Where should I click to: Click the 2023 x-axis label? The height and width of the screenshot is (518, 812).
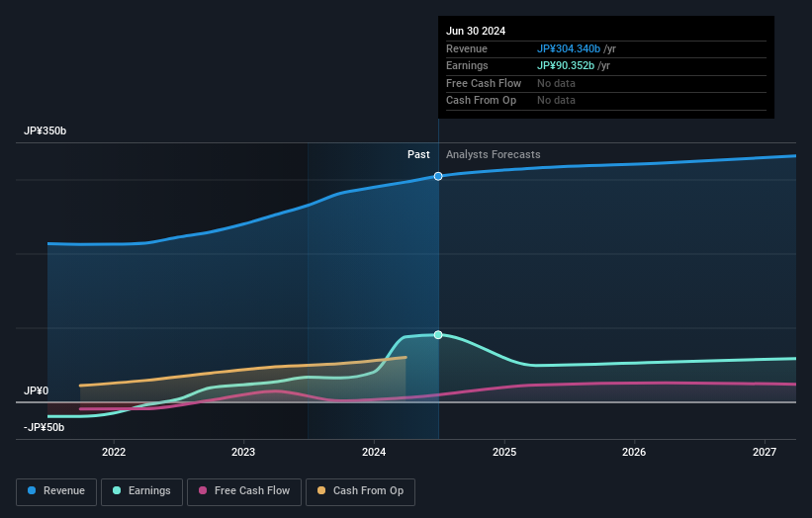pos(243,453)
